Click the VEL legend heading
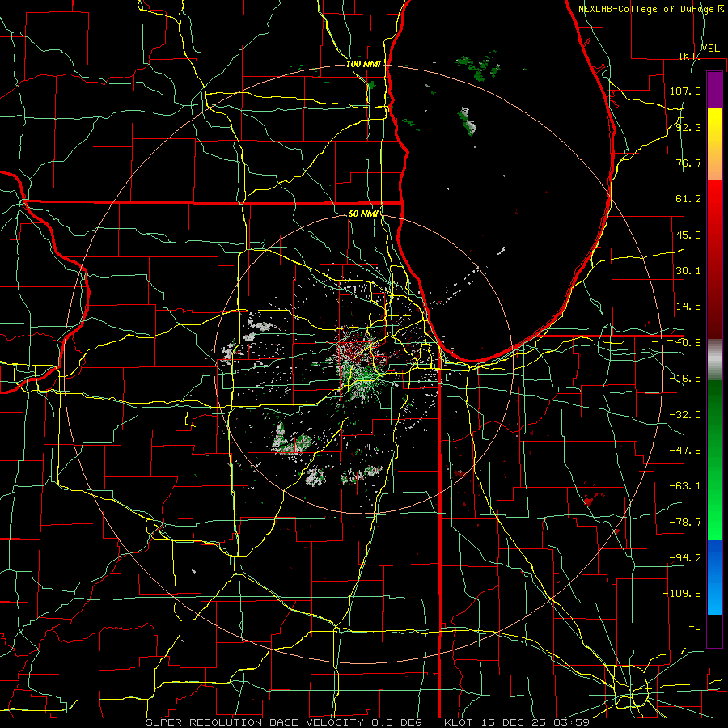 pos(710,48)
